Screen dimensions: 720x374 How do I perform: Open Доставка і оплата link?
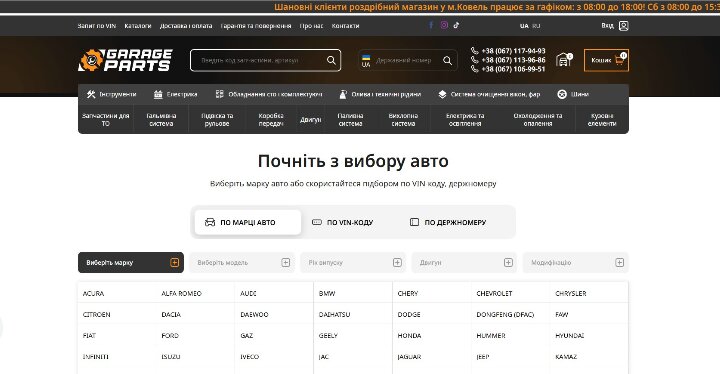[x=186, y=26]
